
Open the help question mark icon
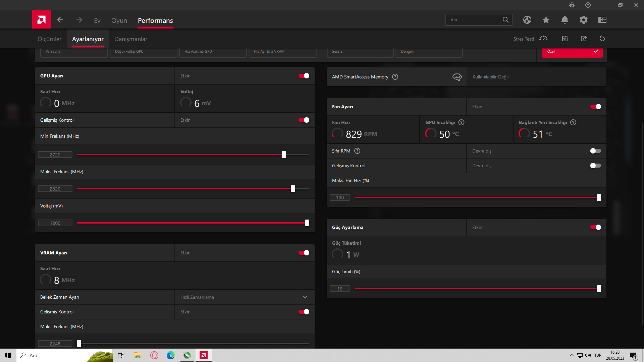[x=588, y=5]
